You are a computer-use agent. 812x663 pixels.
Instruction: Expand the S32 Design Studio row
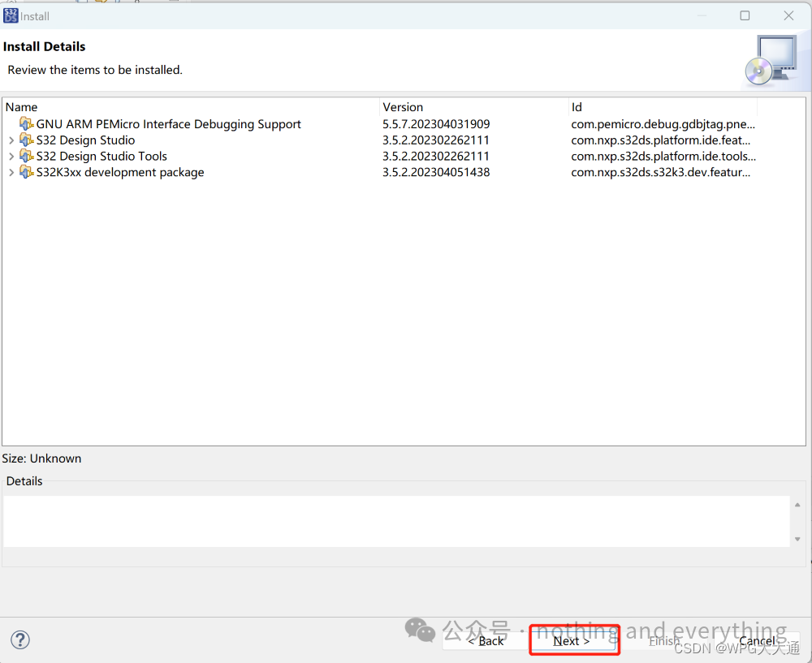click(11, 140)
